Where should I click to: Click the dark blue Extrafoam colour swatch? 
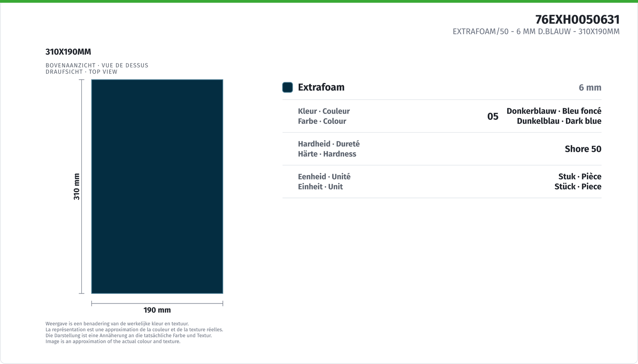click(x=287, y=87)
